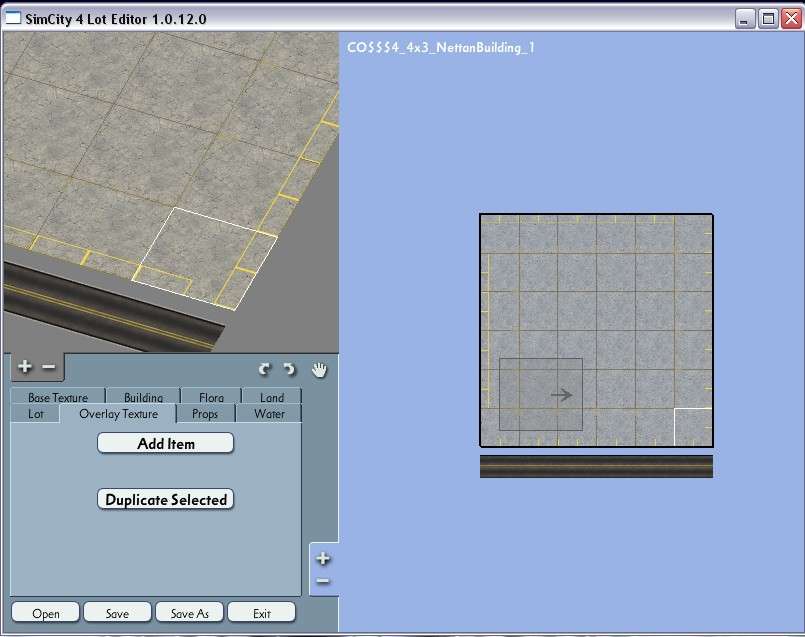Select the building footprint with arrow in 2D view
The width and height of the screenshot is (805, 637).
tap(541, 394)
